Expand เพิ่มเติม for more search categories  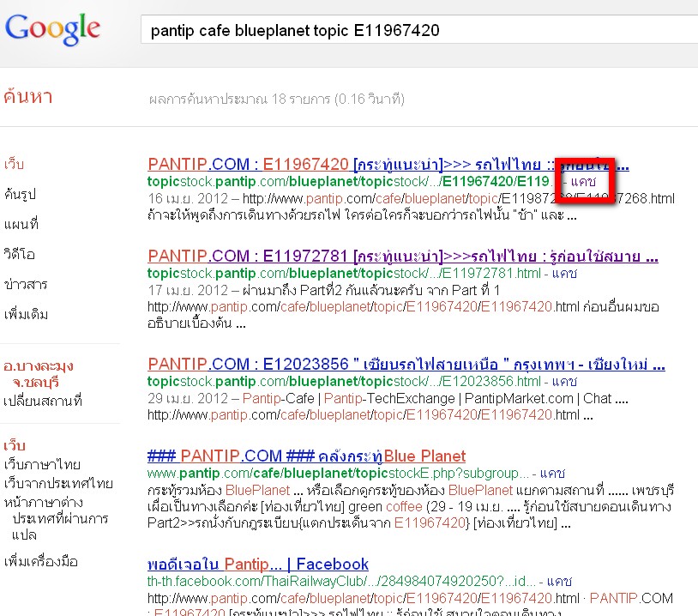(x=26, y=315)
